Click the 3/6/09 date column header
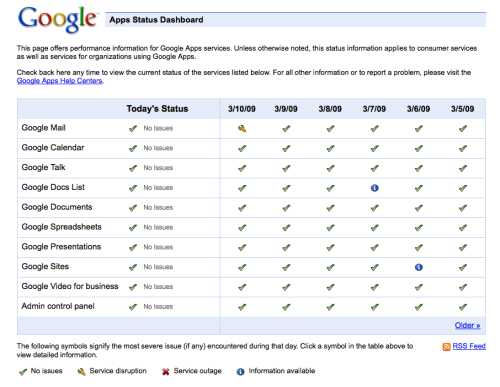 click(418, 109)
